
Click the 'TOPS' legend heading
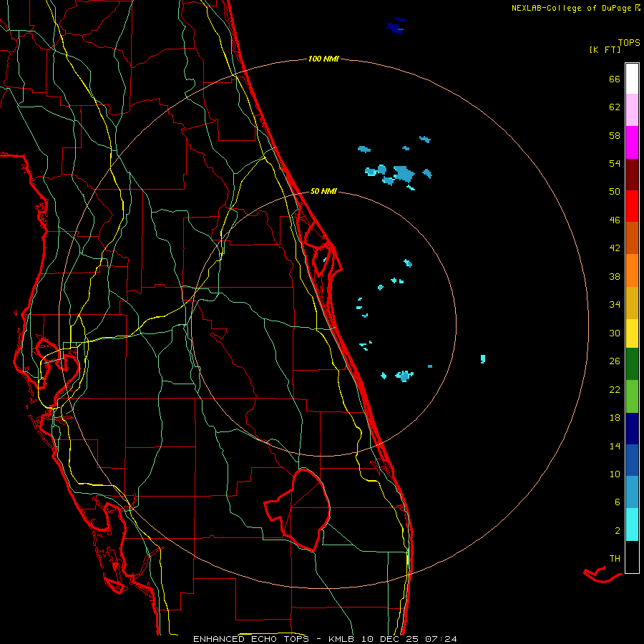point(629,43)
